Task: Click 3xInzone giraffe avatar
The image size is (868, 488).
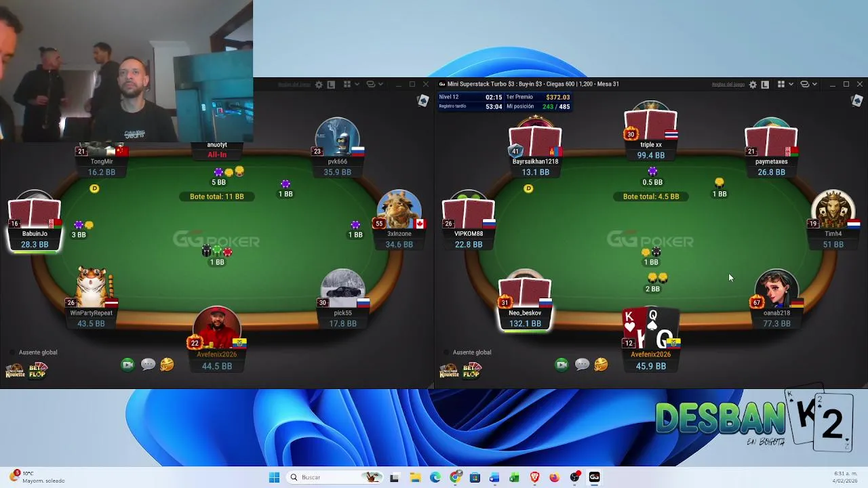Action: [399, 209]
